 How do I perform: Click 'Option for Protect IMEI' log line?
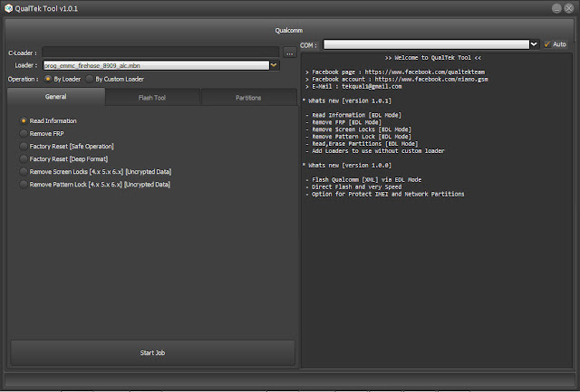tap(385, 194)
